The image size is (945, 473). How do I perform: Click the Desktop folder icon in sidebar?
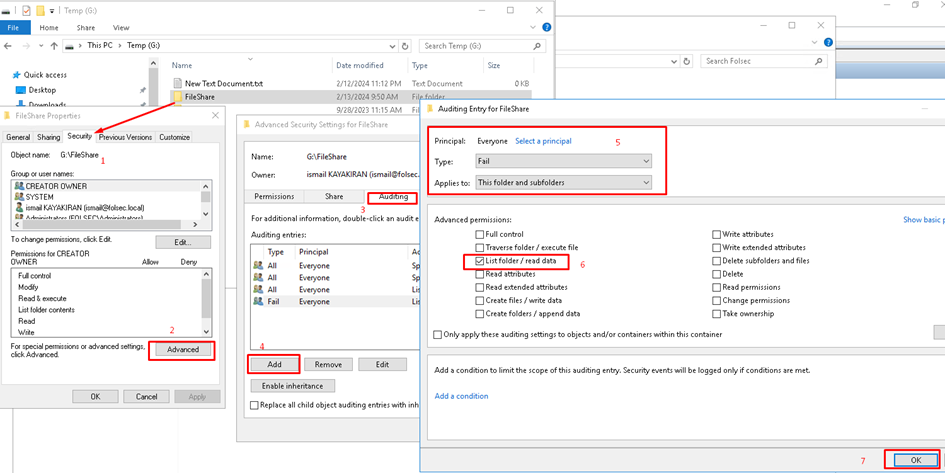click(20, 90)
